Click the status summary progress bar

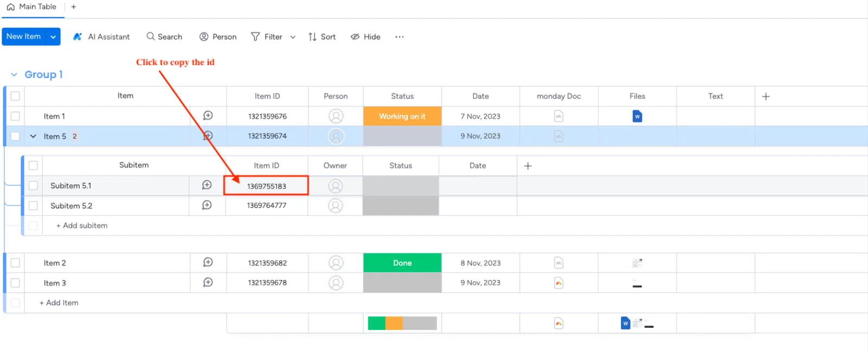click(x=403, y=323)
